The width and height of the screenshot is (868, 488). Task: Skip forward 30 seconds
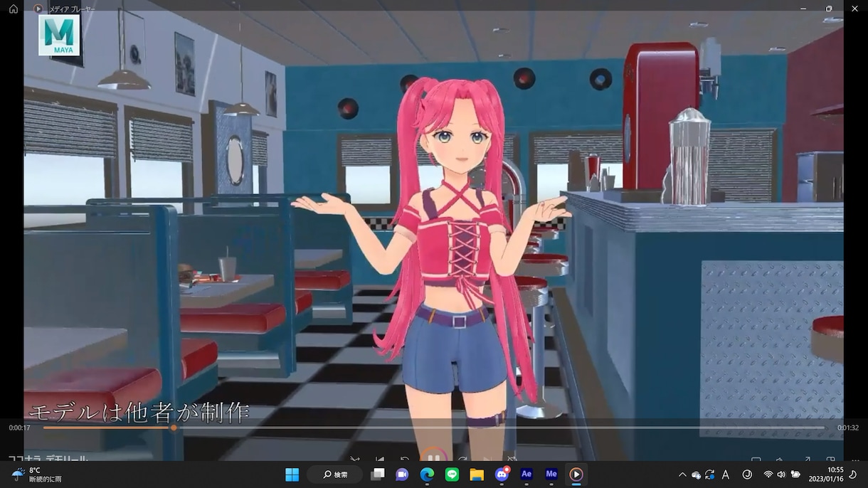462,459
